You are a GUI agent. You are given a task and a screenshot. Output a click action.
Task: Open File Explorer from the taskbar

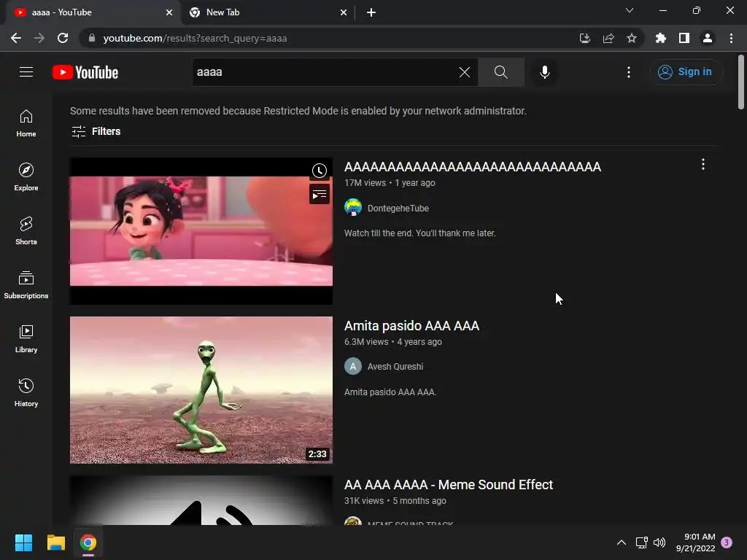pos(55,542)
